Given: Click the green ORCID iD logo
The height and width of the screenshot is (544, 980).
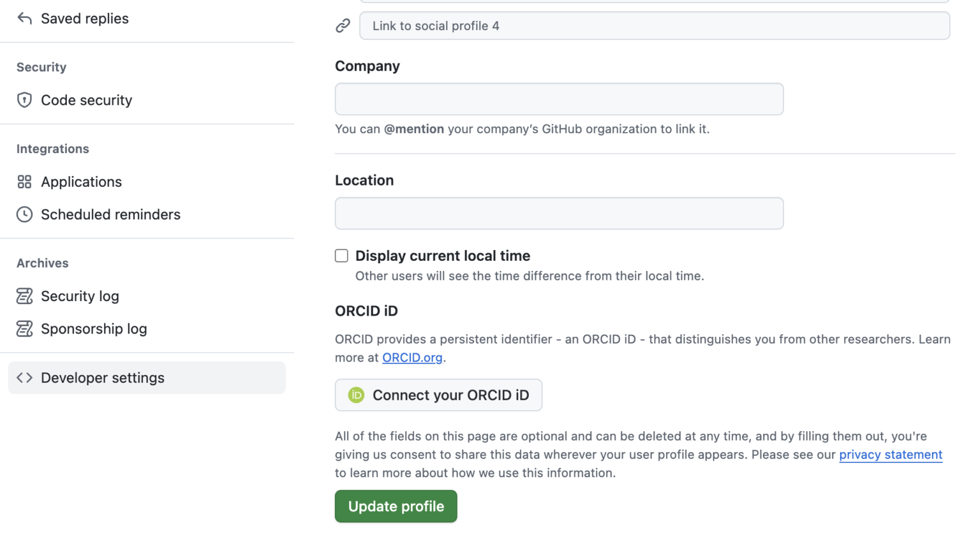Looking at the screenshot, I should pos(356,395).
